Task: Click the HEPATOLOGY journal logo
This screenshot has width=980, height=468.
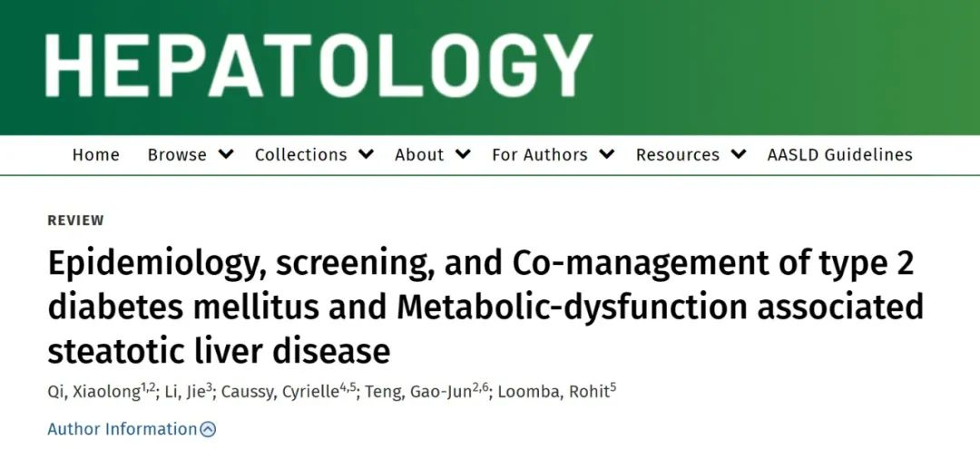Action: pos(318,65)
